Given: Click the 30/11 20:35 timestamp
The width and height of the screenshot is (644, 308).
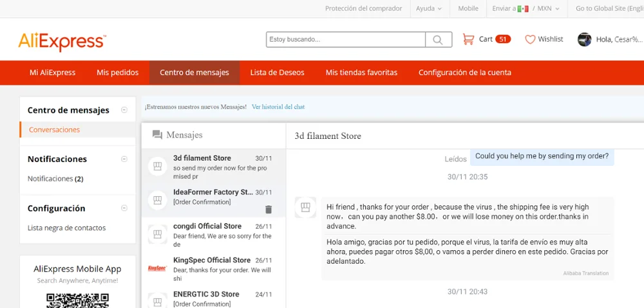Looking at the screenshot, I should [468, 177].
